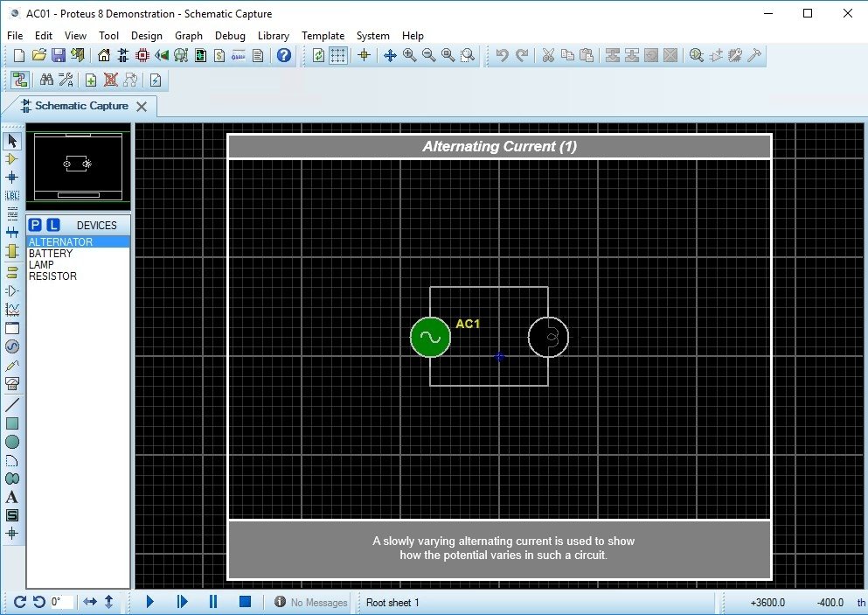Image resolution: width=868 pixels, height=615 pixels.
Task: Select 2D Graphics Circle tool
Action: click(x=12, y=442)
